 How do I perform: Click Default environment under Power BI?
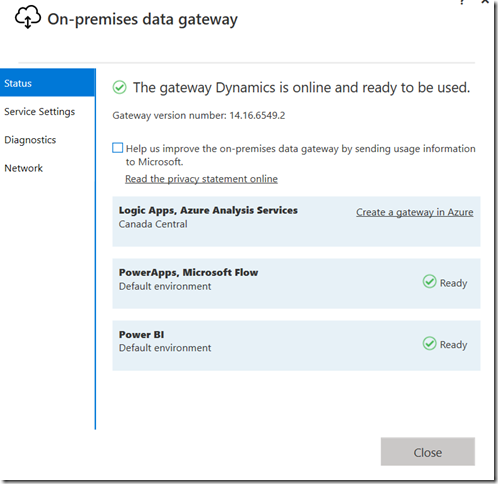tap(165, 348)
